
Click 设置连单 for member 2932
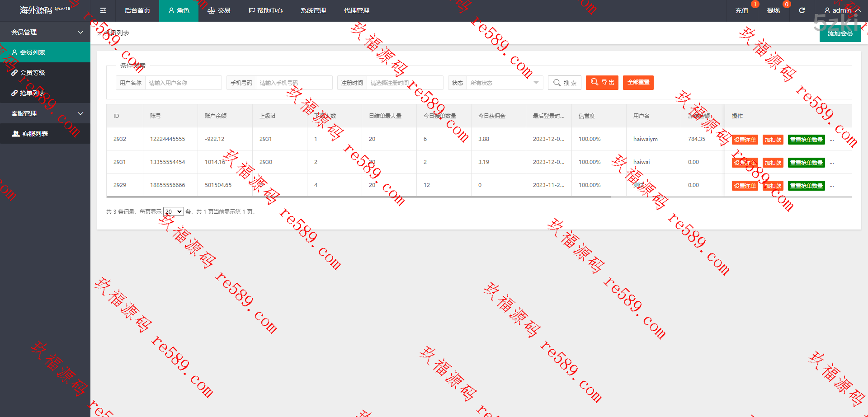[x=745, y=140]
